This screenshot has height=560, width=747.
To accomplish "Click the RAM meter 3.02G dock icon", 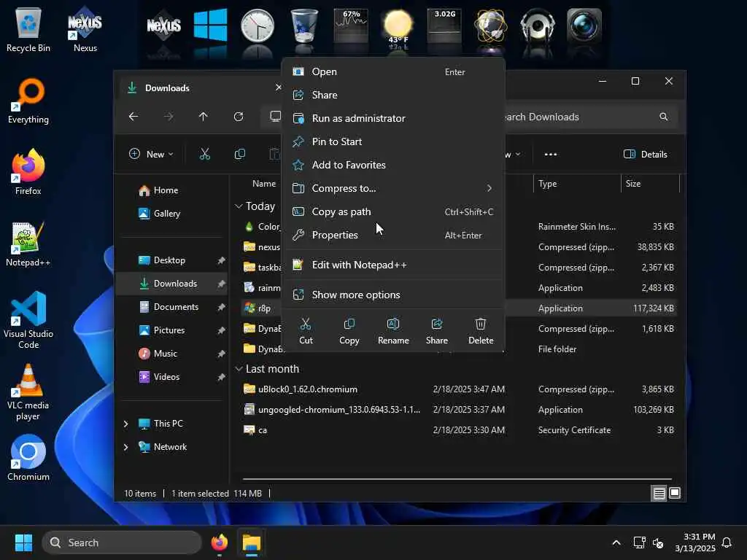I will tap(444, 25).
